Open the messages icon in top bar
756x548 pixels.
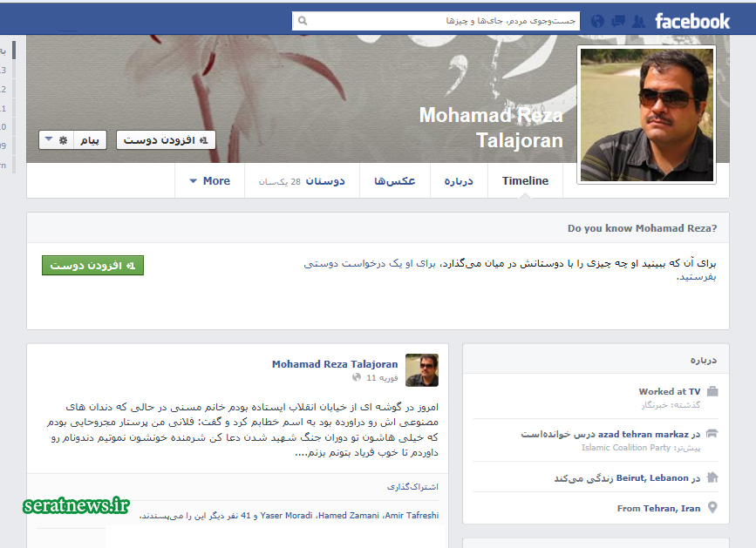click(618, 21)
